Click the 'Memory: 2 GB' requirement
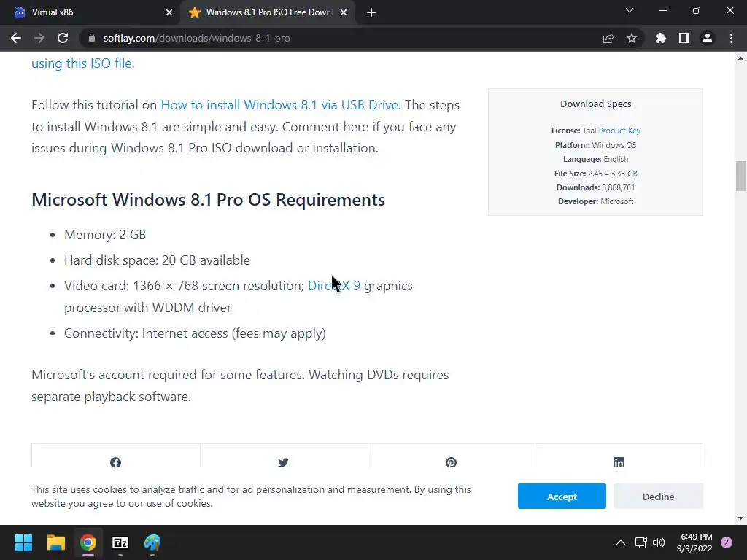The height and width of the screenshot is (560, 747). 105,235
